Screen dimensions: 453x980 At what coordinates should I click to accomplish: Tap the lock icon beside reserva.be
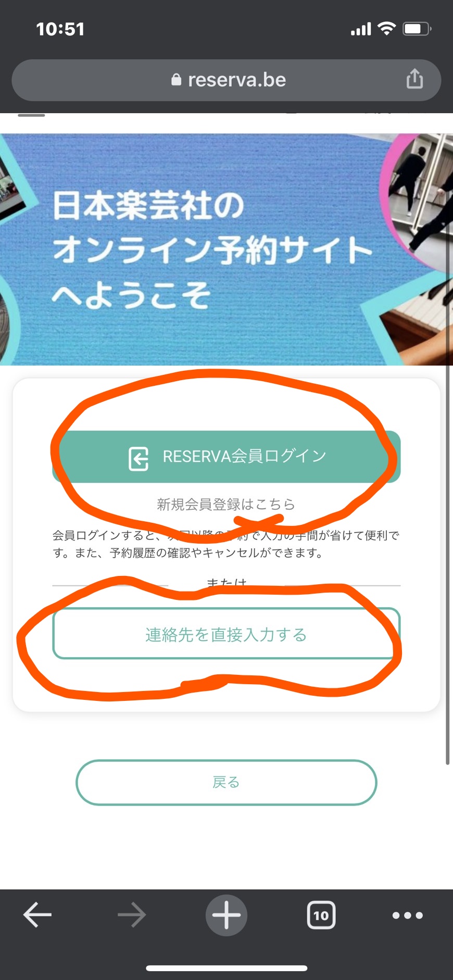pyautogui.click(x=177, y=80)
